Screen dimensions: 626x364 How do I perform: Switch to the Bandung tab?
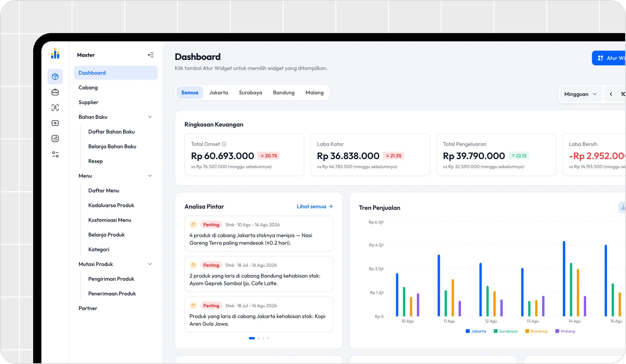[284, 93]
